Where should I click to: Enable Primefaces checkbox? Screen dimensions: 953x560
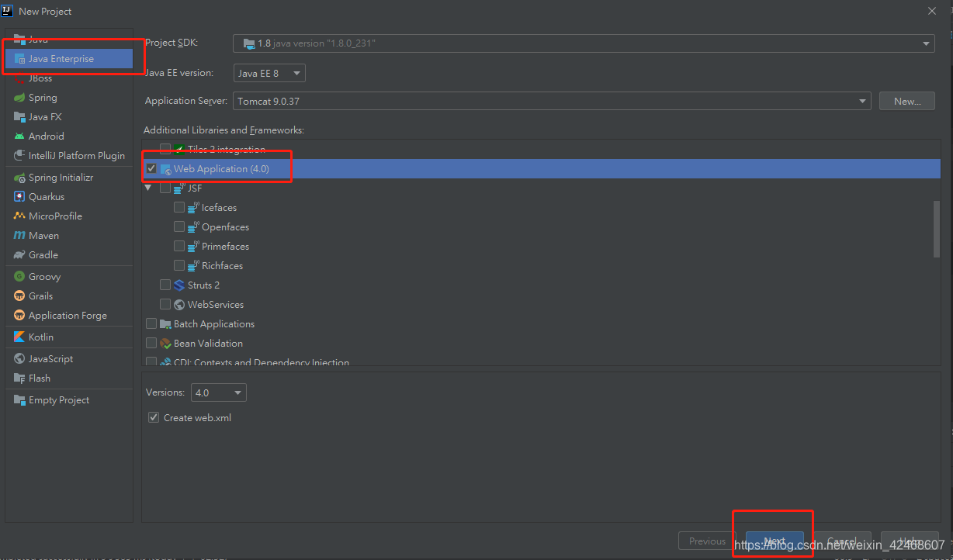(x=179, y=247)
